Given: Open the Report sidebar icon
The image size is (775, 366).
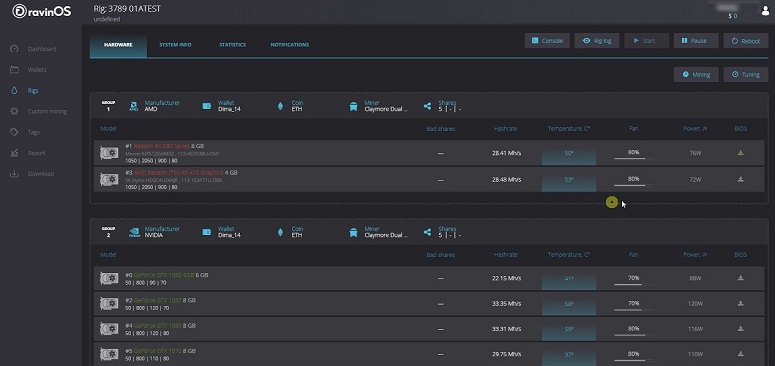Looking at the screenshot, I should pyautogui.click(x=14, y=153).
